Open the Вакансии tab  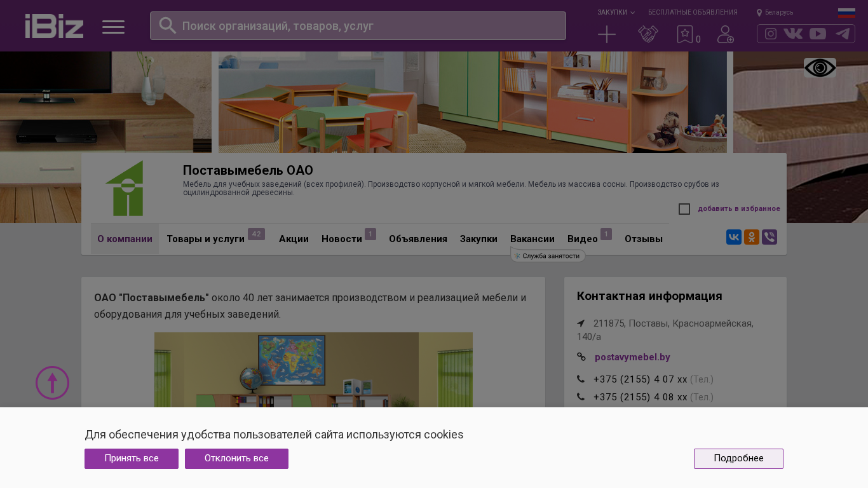click(532, 239)
